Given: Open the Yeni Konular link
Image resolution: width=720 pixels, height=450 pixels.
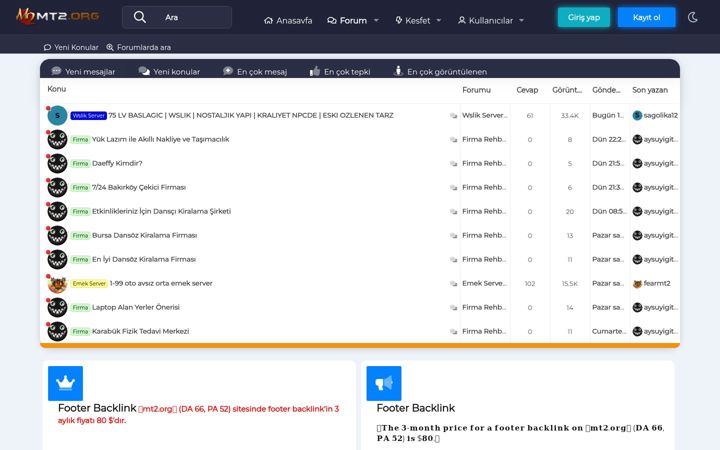Looking at the screenshot, I should 71,47.
